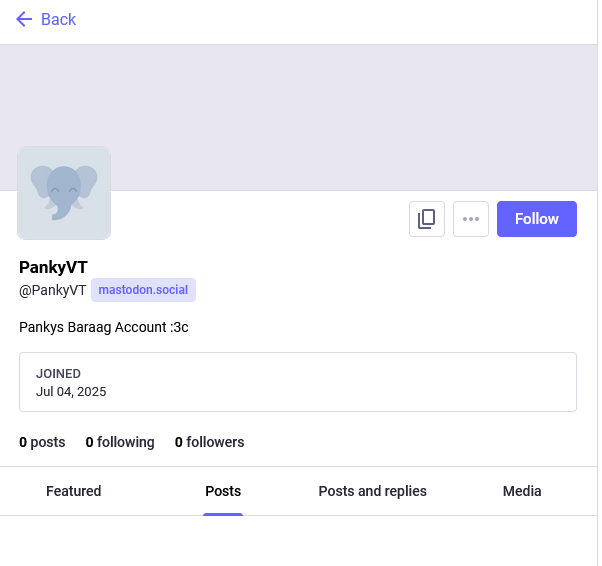
Task: Switch to the Featured tab
Action: click(x=74, y=491)
